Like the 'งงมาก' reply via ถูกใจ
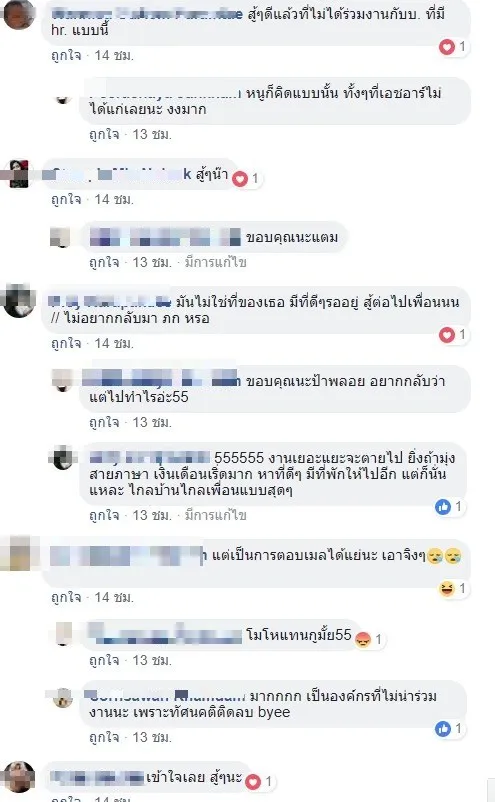495x802 pixels. 104,135
